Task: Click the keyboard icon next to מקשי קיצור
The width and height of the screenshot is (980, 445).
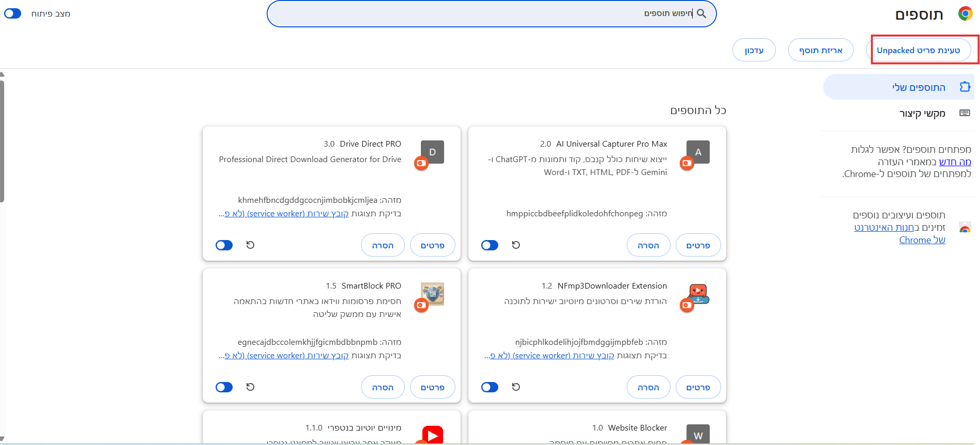Action: (x=965, y=113)
